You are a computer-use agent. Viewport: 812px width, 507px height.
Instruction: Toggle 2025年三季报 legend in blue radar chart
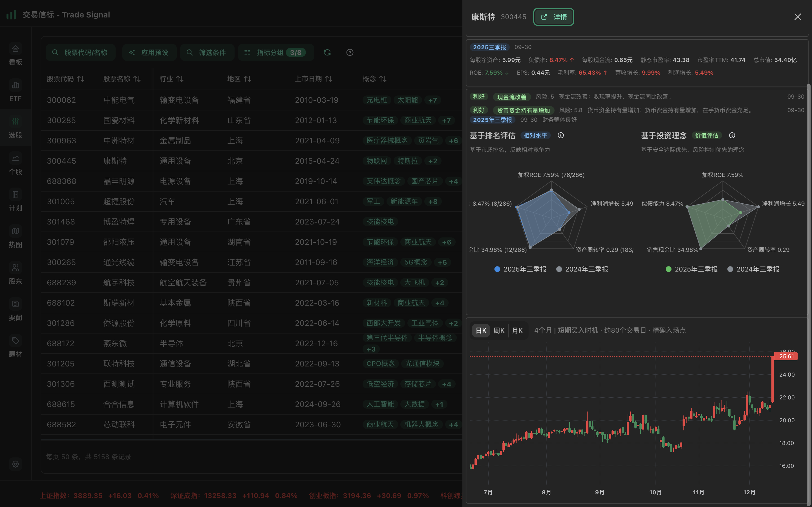(x=520, y=269)
